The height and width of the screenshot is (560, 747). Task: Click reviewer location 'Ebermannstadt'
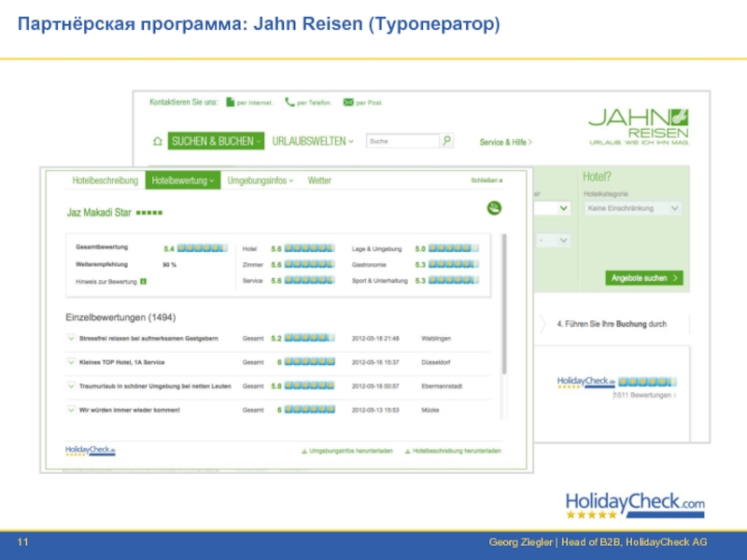pyautogui.click(x=442, y=386)
